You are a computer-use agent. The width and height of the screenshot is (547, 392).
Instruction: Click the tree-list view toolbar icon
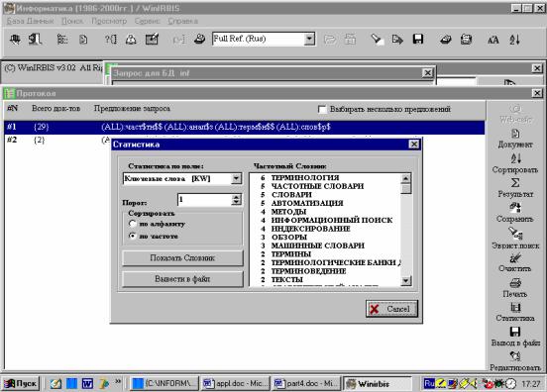click(x=62, y=40)
